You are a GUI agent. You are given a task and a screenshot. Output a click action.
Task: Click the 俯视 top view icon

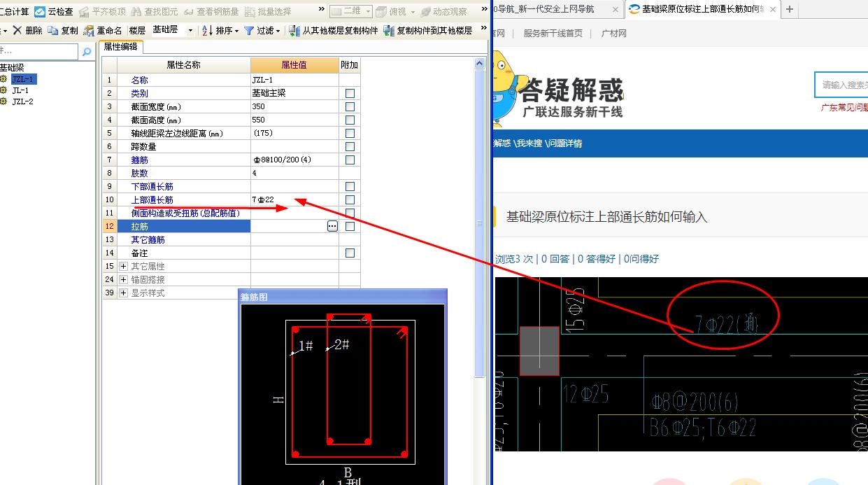381,11
